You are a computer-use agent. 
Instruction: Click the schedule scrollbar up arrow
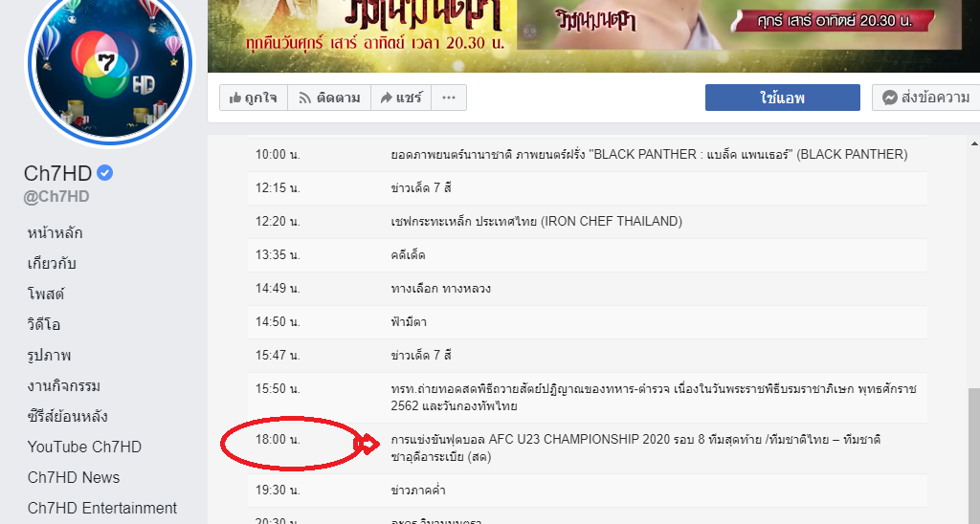(x=974, y=143)
